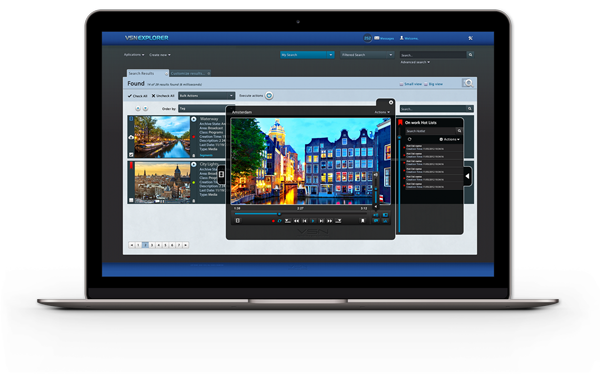Toggle the checkbox on the Waterway result
The height and width of the screenshot is (381, 600).
[131, 155]
